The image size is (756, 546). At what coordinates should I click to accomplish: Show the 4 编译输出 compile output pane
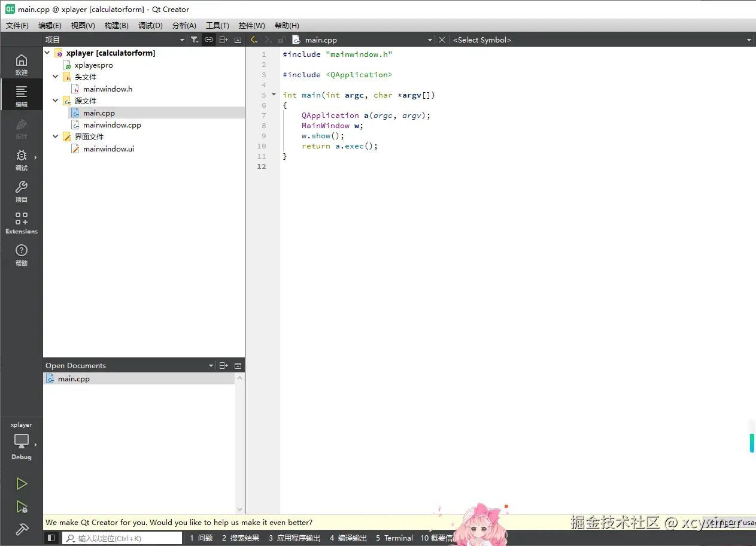(x=348, y=538)
